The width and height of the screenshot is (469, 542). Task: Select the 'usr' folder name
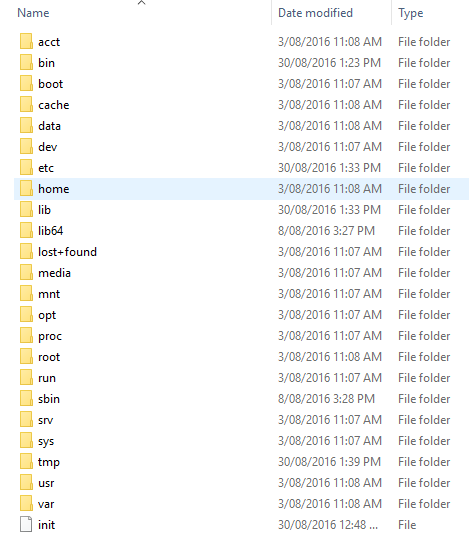point(46,483)
